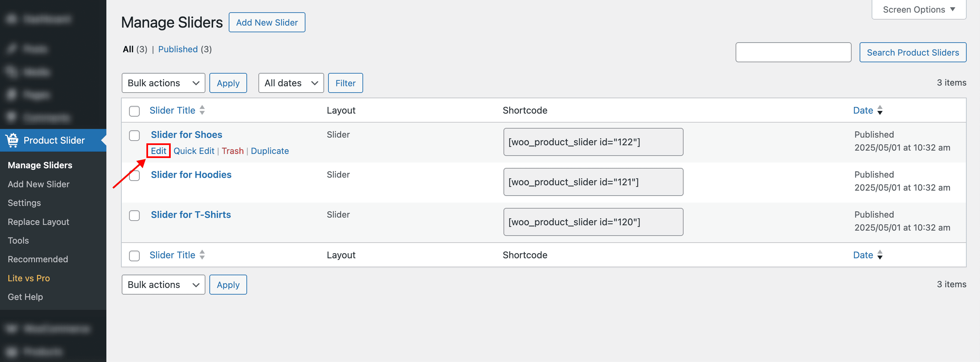980x362 pixels.
Task: Edit the Slider for Shoes
Action: click(x=158, y=151)
